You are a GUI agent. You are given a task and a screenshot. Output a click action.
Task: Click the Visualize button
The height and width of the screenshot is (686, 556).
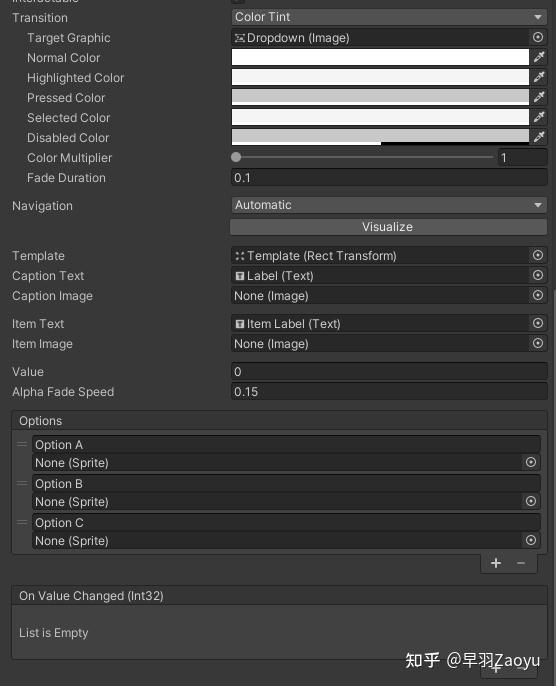[388, 227]
